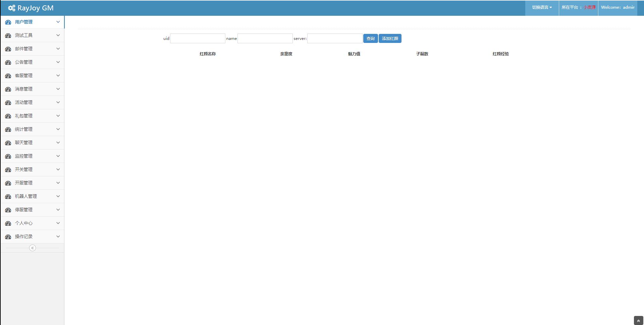The image size is (644, 325).
Task: Open 礼包管理 via its sidebar icon
Action: click(8, 116)
